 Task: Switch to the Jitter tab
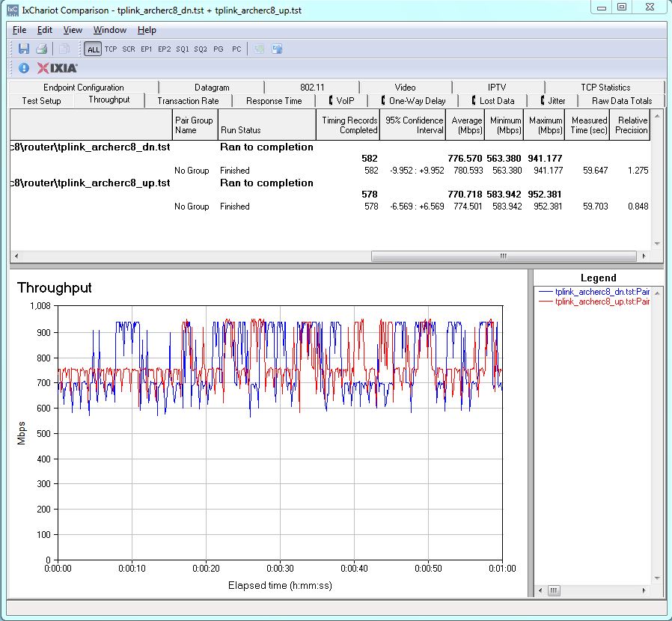click(553, 101)
